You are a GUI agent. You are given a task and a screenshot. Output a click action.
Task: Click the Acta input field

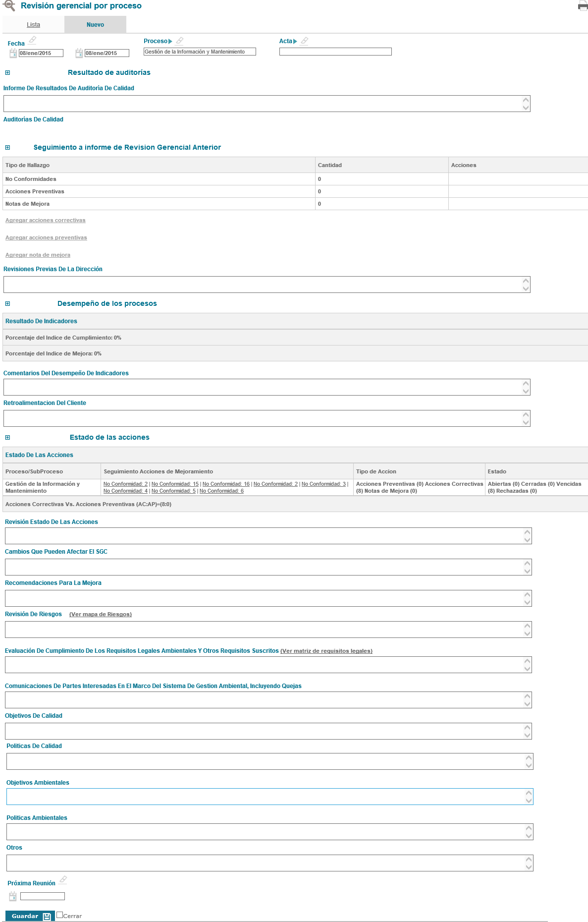pos(335,52)
